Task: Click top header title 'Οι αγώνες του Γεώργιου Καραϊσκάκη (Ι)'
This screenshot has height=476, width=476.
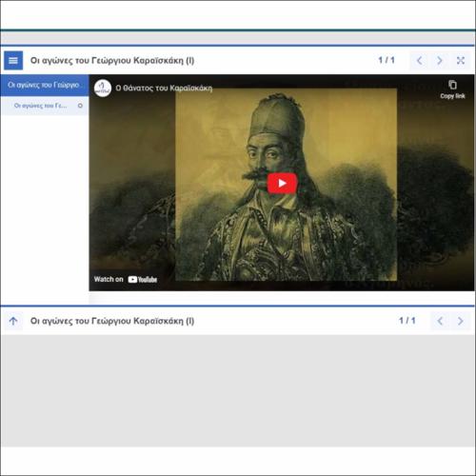Action: 112,60
